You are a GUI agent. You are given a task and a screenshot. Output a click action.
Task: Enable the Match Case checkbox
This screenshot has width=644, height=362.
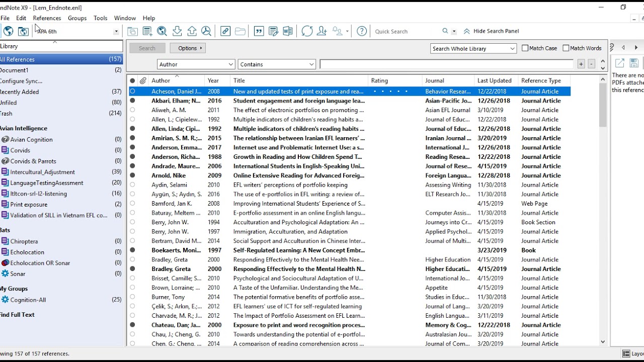tap(525, 48)
